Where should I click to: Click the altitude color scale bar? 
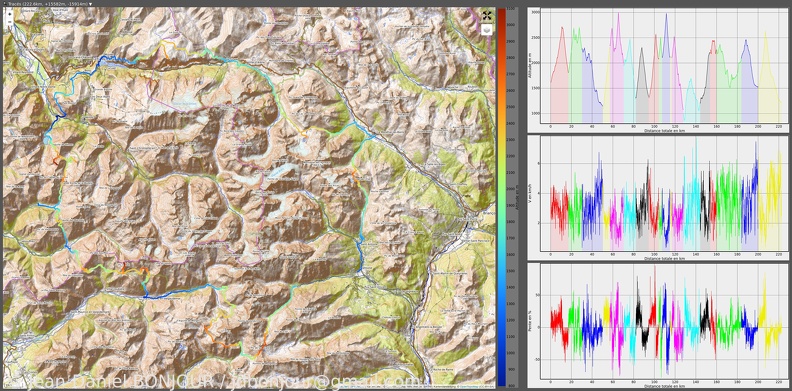[x=501, y=197]
